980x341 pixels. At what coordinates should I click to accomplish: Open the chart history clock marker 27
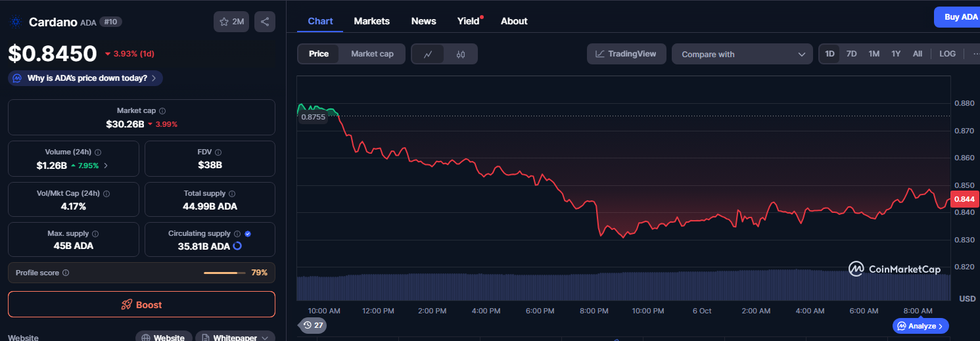(312, 325)
